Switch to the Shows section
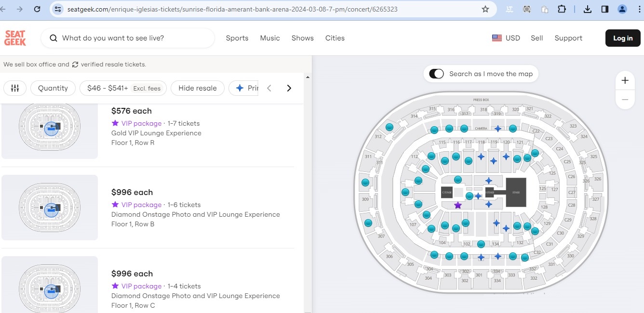This screenshot has width=644, height=313. tap(302, 38)
